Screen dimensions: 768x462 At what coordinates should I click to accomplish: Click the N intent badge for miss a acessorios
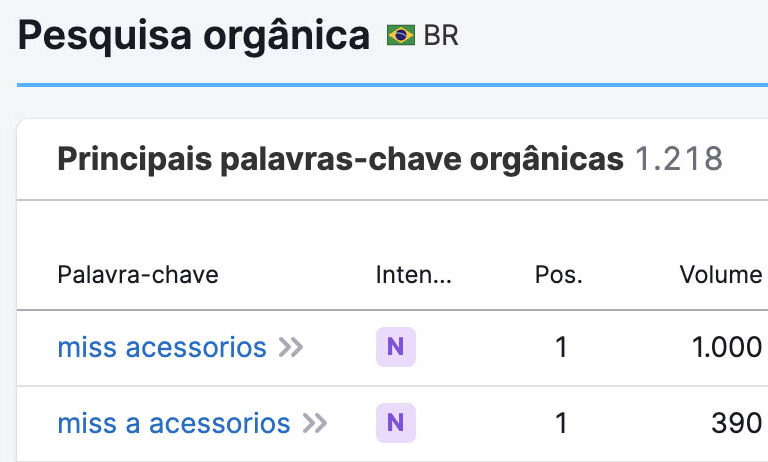pos(396,423)
